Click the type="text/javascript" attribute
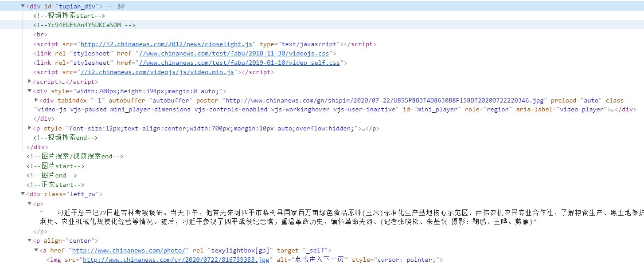644x264 pixels. pos(299,44)
